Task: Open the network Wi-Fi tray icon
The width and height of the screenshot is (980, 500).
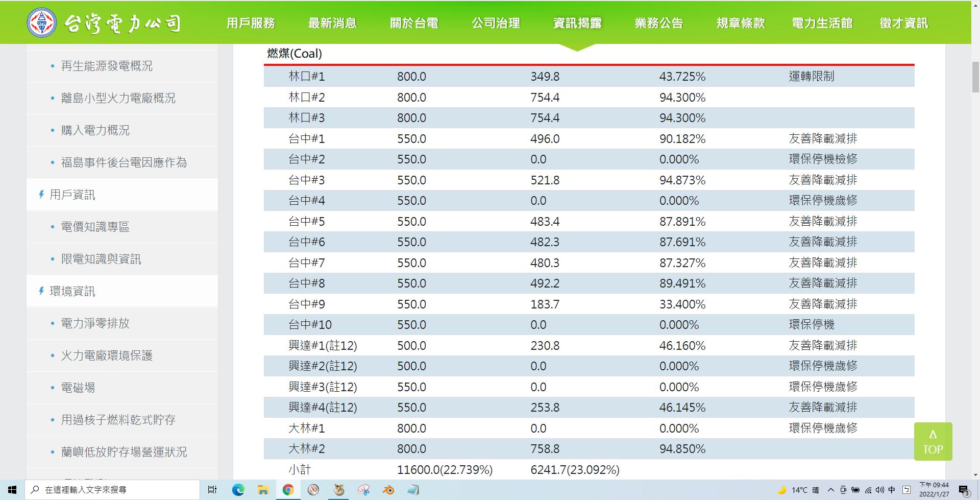Action: [868, 490]
